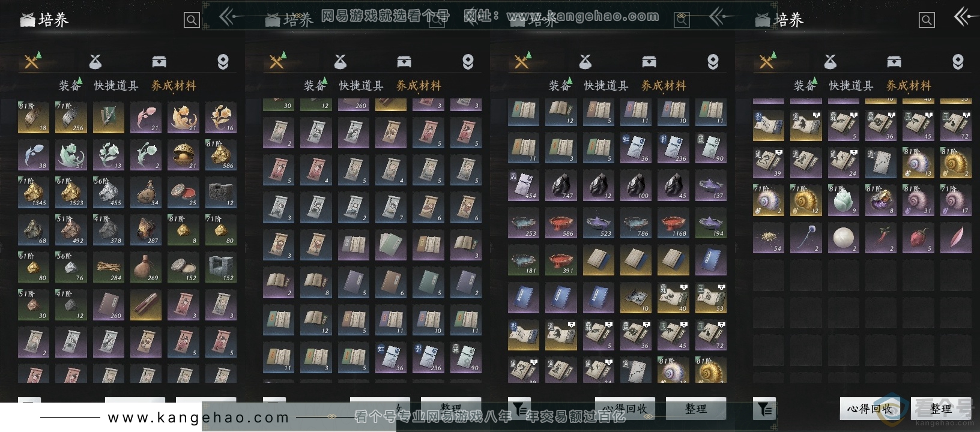This screenshot has width=980, height=432.
Task: Select the golden incense ball with count 21
Action: pos(183,155)
